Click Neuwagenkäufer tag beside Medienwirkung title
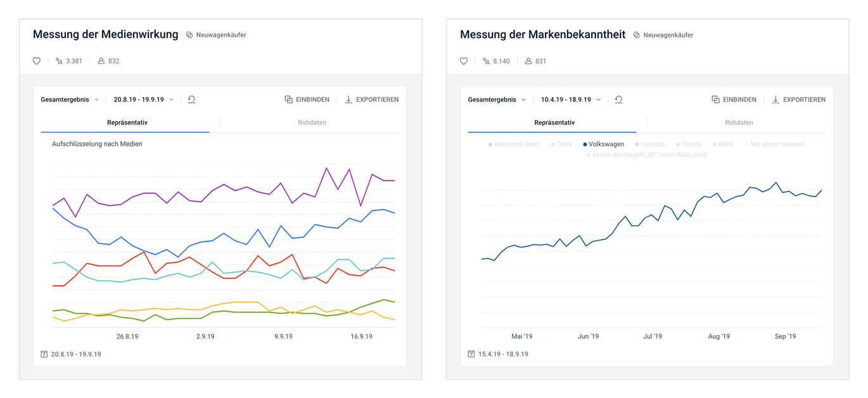 click(x=216, y=35)
